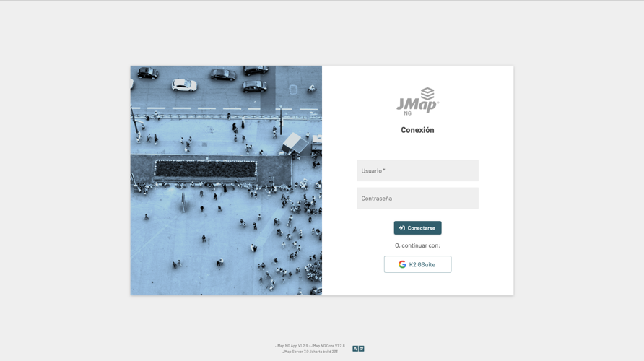
Task: Click the aerial crowd photo
Action: click(226, 180)
